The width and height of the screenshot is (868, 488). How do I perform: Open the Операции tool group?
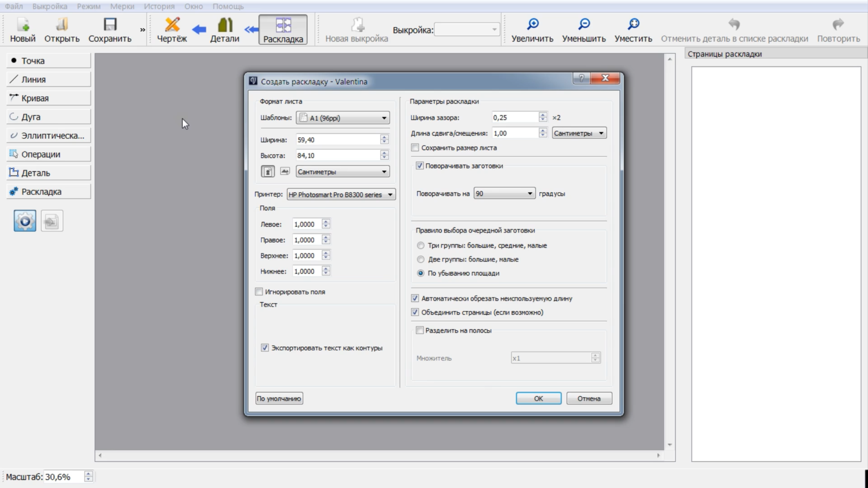point(49,154)
